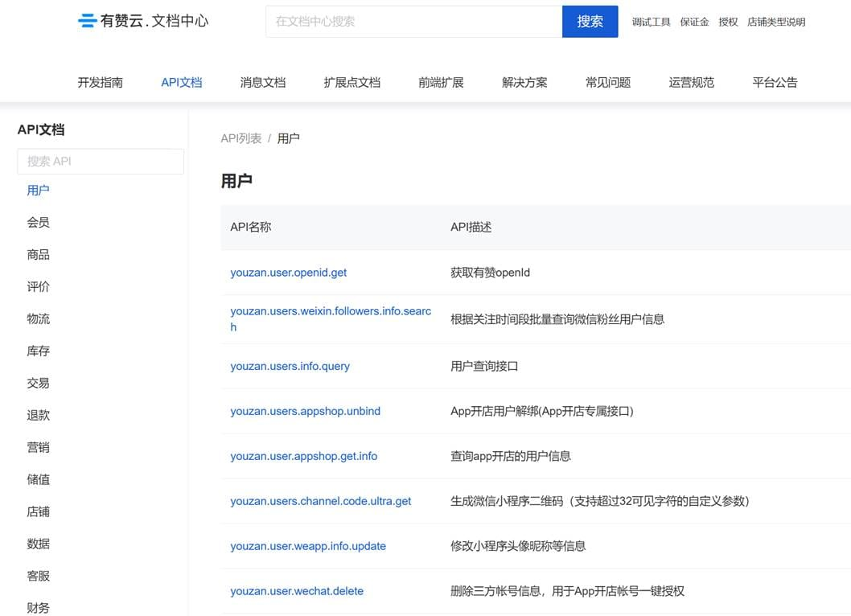Open youzan.users.channel.code.ultra.get link

point(320,501)
